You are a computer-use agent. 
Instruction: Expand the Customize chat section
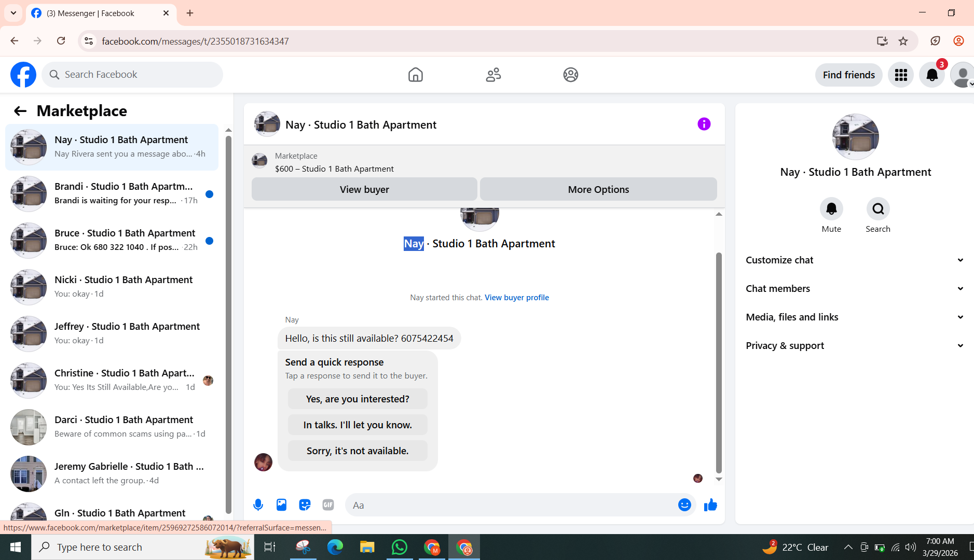pyautogui.click(x=855, y=260)
